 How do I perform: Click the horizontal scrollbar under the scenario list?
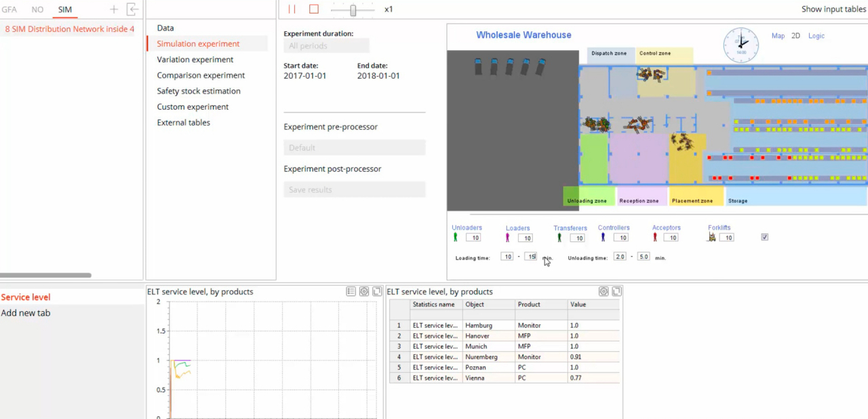pos(45,275)
